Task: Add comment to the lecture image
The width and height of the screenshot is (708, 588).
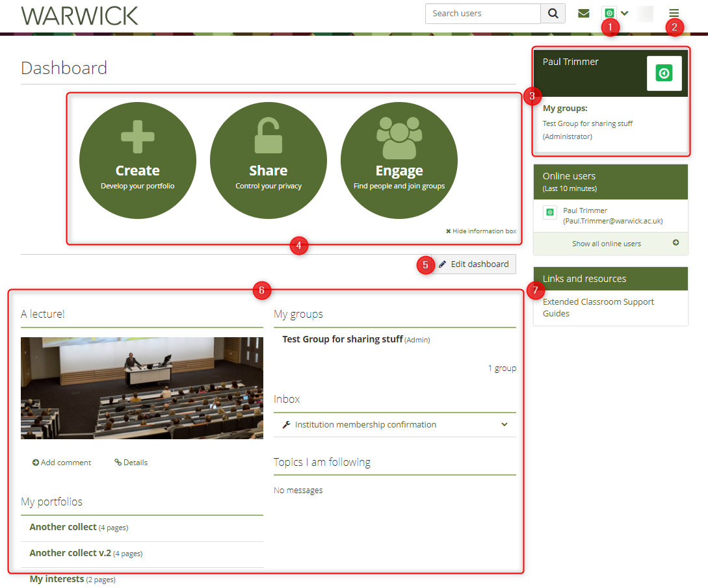Action: point(62,463)
